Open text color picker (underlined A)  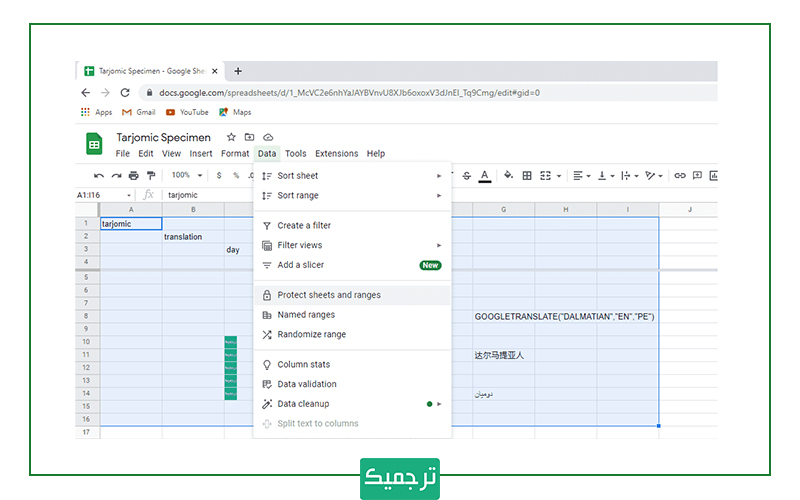pos(485,176)
